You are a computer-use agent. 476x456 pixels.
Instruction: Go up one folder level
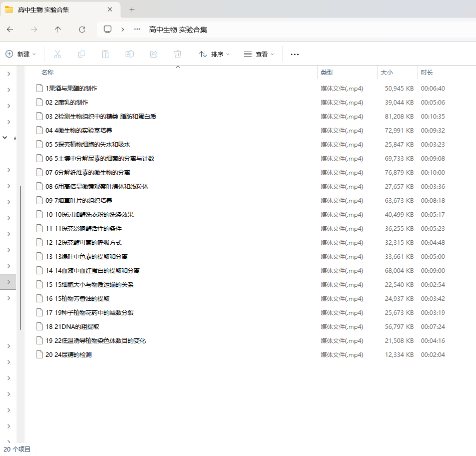coord(58,30)
